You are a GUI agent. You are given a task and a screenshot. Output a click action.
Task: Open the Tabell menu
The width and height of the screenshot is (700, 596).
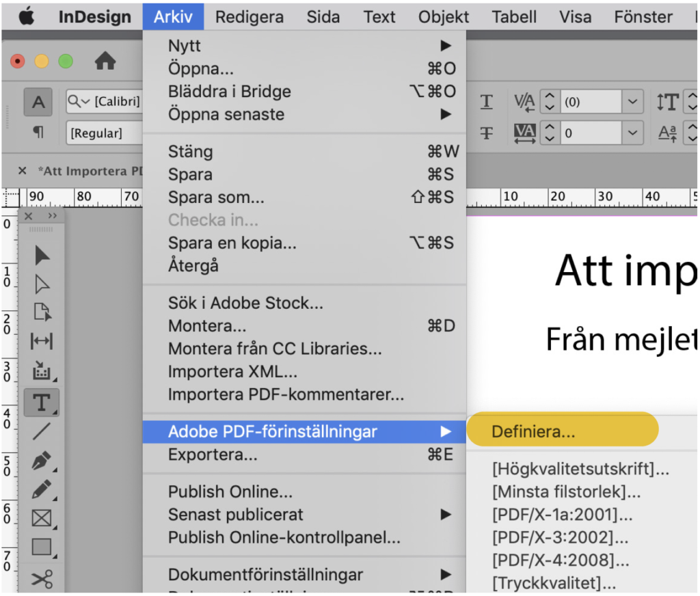(514, 17)
